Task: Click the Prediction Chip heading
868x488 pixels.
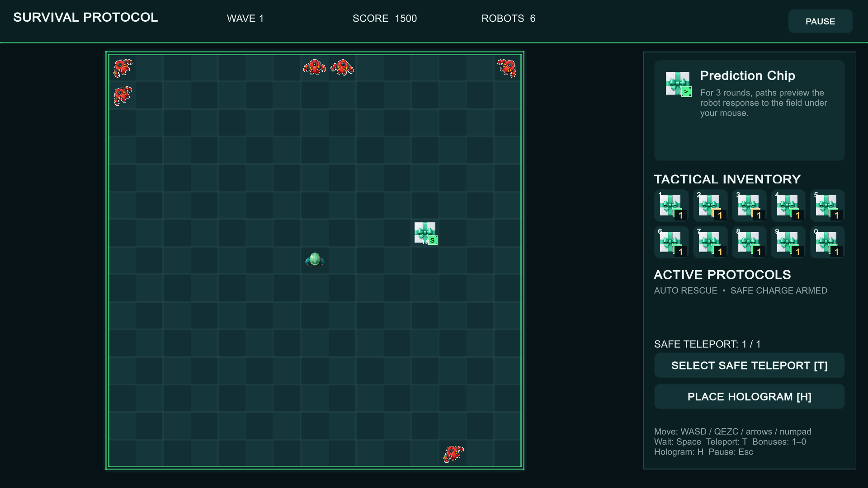Action: point(747,75)
